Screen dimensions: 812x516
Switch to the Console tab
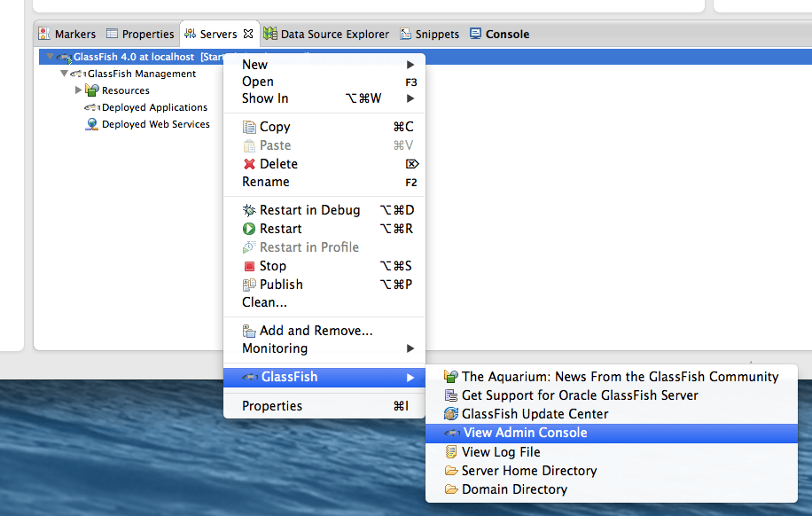(507, 35)
